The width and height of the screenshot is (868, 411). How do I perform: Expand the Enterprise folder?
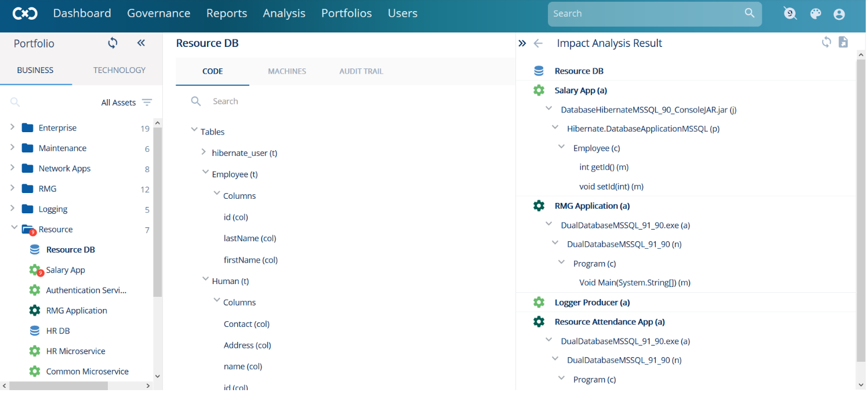coord(12,128)
